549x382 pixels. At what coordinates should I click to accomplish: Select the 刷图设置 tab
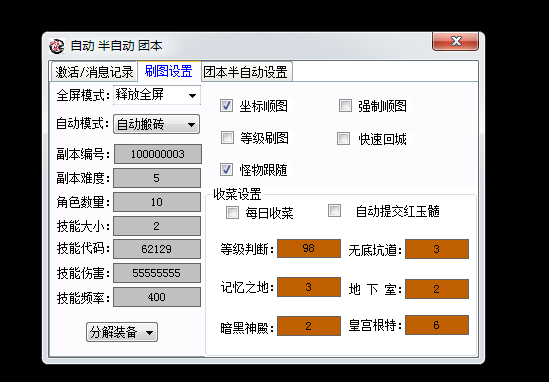pyautogui.click(x=169, y=71)
